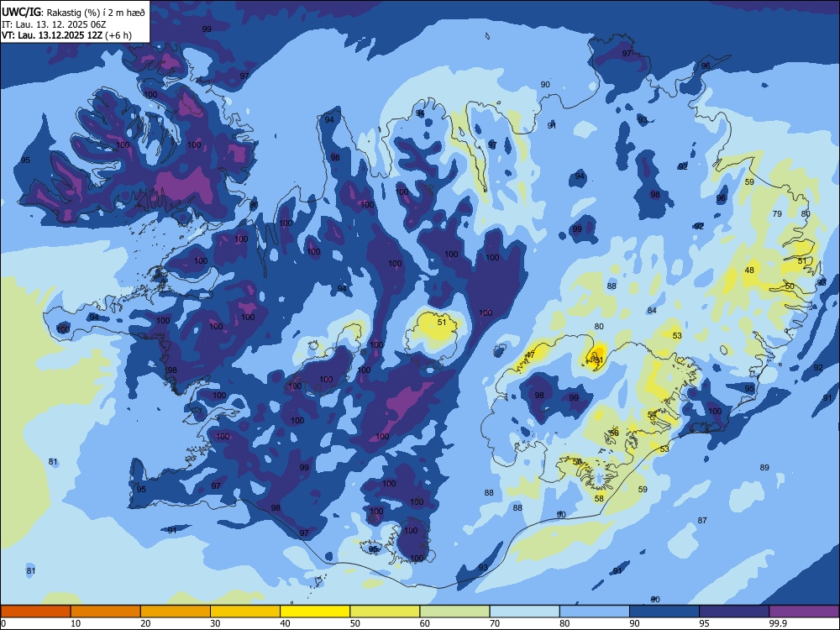Click the 95–99.9 dark indigo legend swatch
The width and height of the screenshot is (840, 630).
734,612
